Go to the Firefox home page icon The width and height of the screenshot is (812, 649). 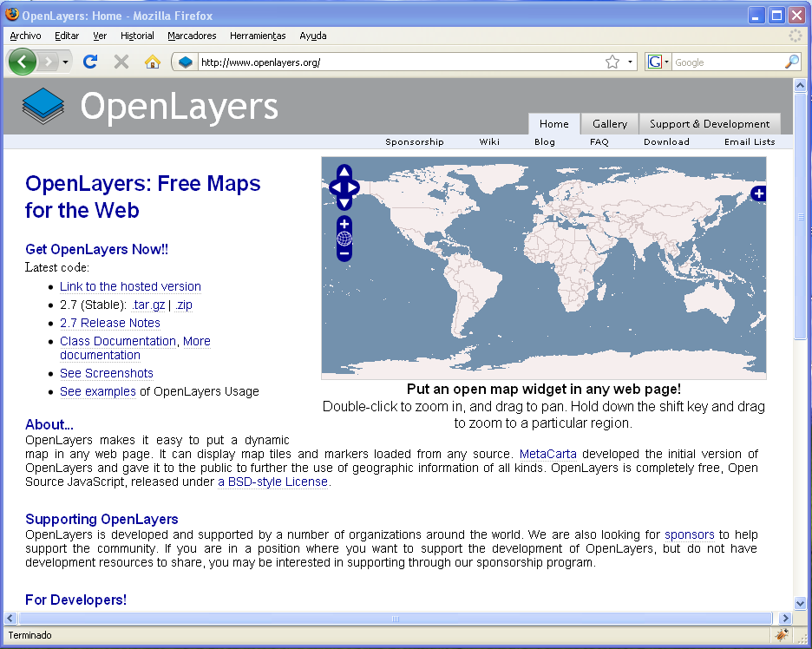click(x=153, y=62)
